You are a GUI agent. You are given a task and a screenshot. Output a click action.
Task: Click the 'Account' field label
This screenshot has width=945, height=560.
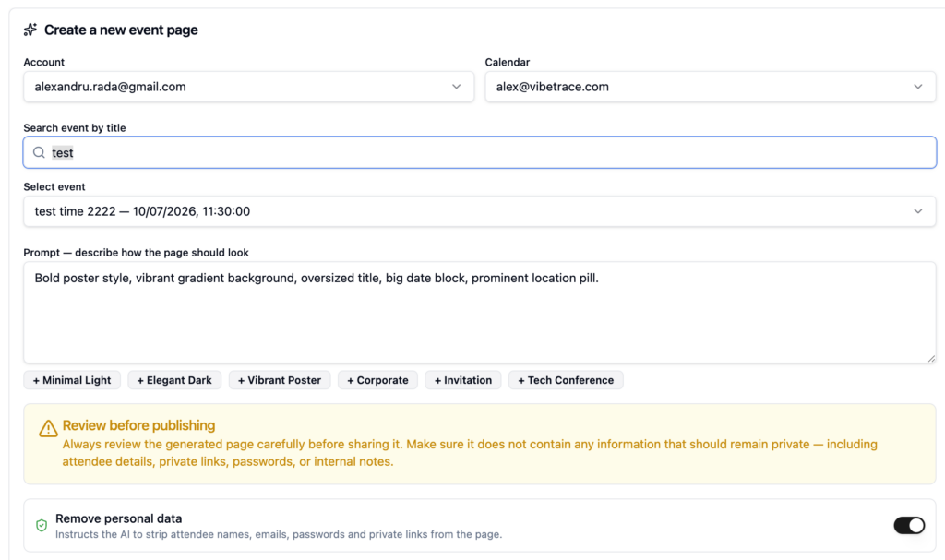[44, 62]
